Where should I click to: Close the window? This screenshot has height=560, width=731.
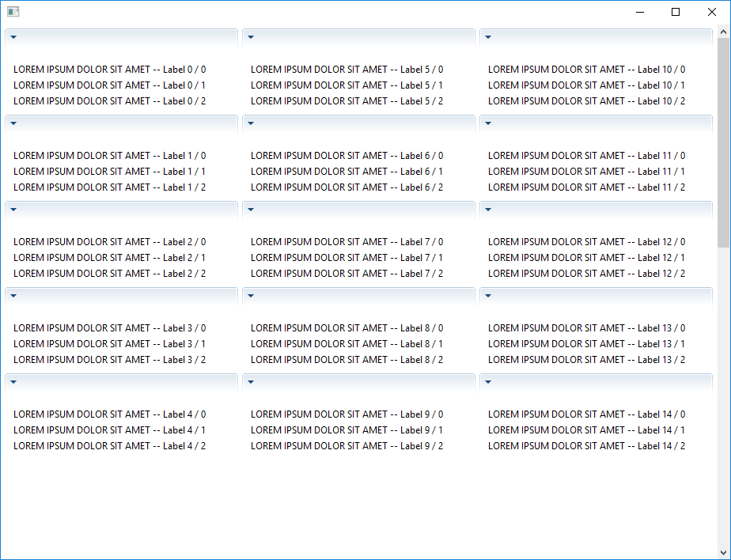(712, 12)
